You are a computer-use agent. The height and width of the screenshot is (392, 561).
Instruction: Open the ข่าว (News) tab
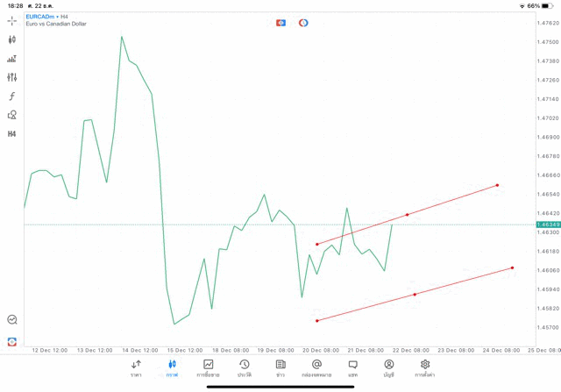pyautogui.click(x=280, y=368)
